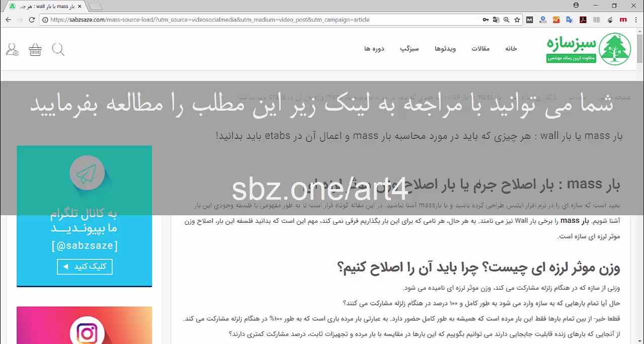This screenshot has width=644, height=344.
Task: Reload the sabzsaze page
Action: pos(32,20)
